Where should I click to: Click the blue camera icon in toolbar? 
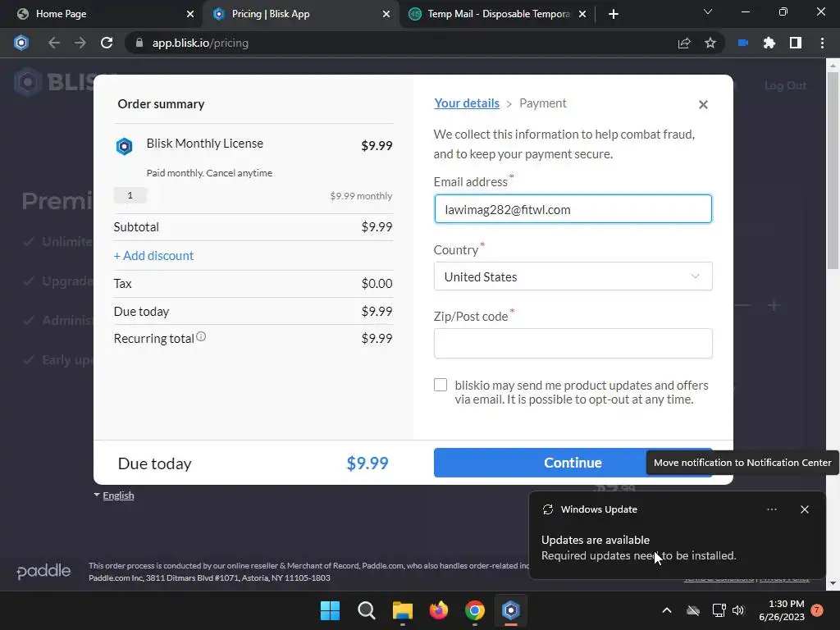point(742,43)
